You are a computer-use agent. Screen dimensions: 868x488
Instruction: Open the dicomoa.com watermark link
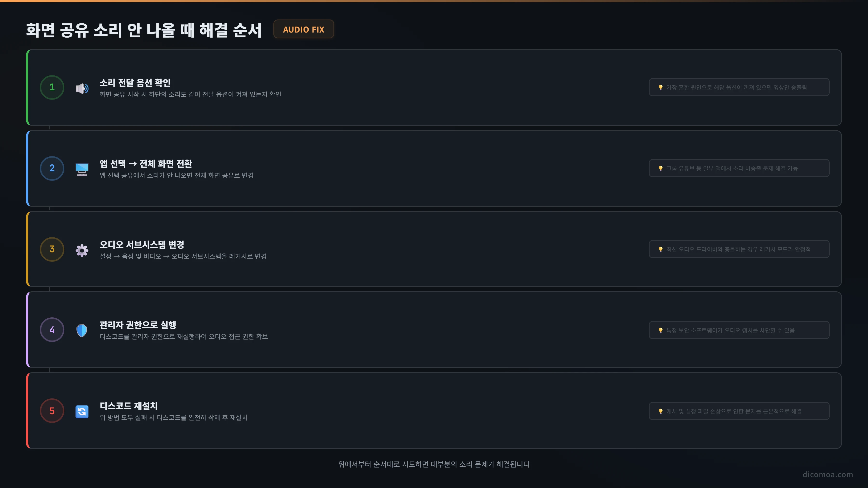coord(827,475)
